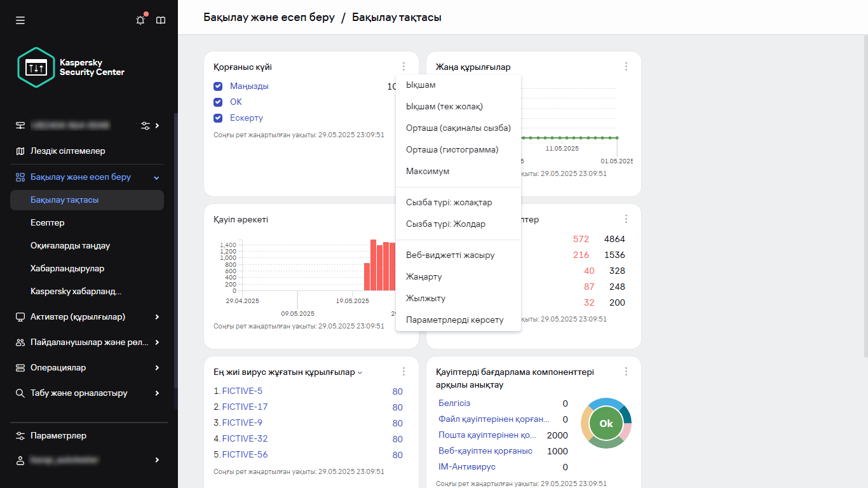
Task: Collapse the Бақылау және есеп беру section
Action: [x=157, y=177]
